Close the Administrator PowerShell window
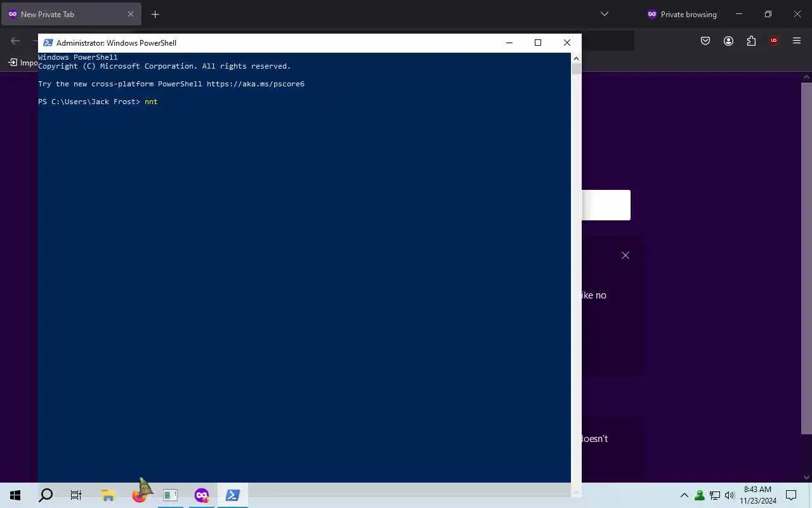The image size is (812, 508). (x=567, y=43)
